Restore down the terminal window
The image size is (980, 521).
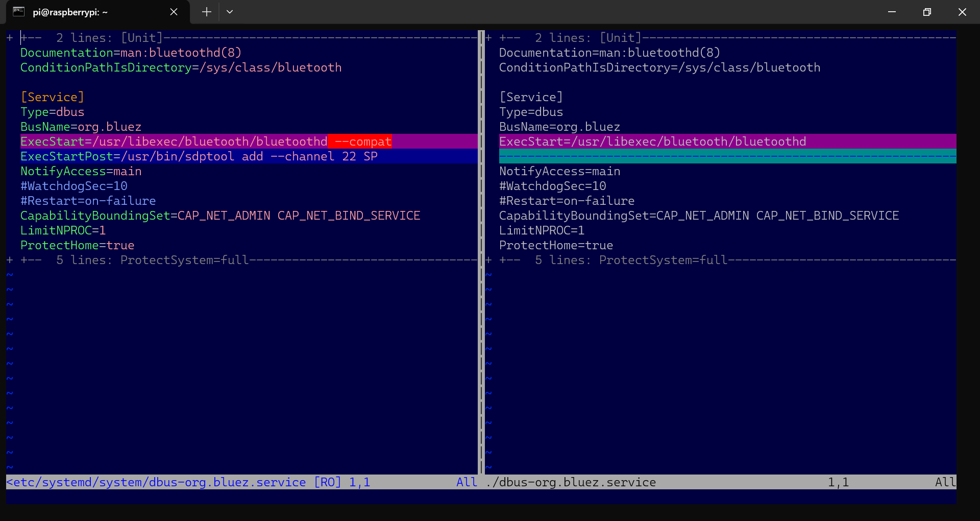click(x=927, y=12)
